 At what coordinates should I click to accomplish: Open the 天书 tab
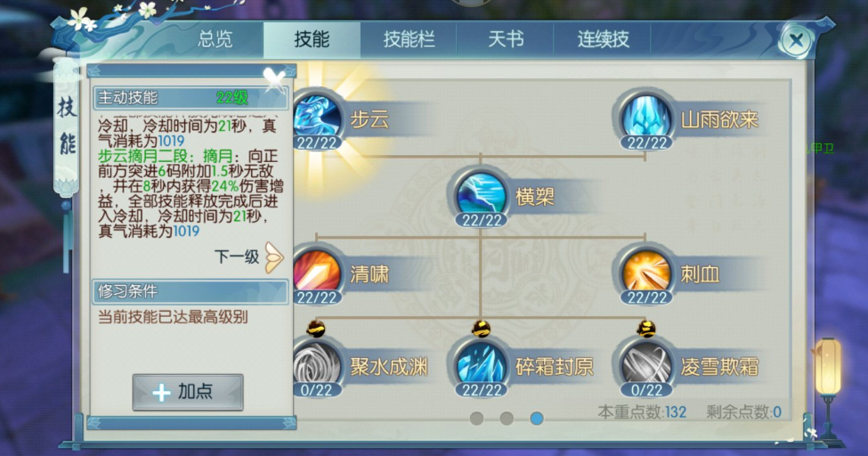pyautogui.click(x=505, y=39)
